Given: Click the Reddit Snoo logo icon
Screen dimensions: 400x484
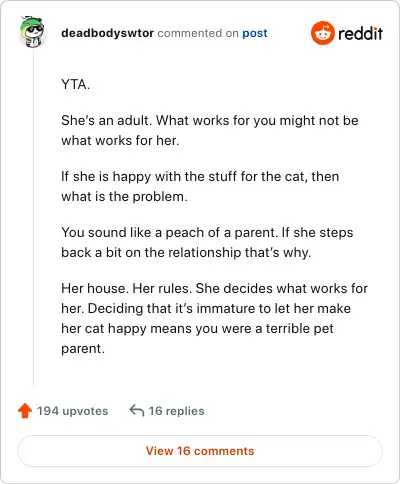Looking at the screenshot, I should [322, 33].
